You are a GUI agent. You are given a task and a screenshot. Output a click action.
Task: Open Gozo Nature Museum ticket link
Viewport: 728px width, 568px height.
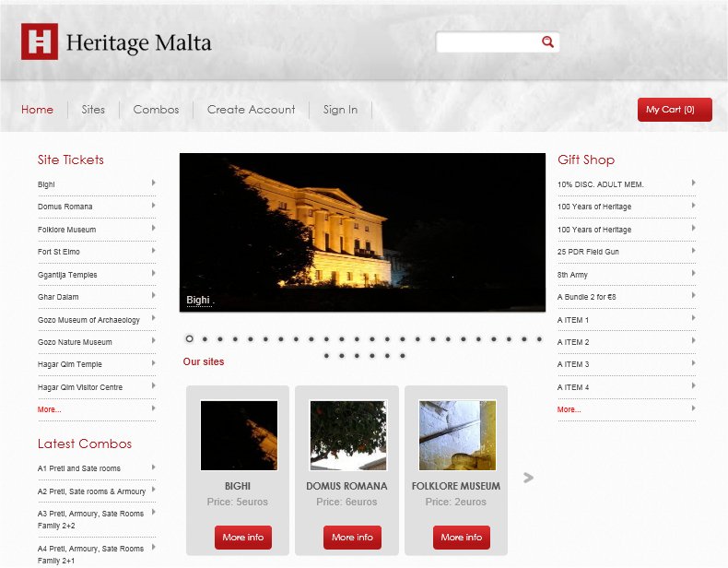pos(75,342)
